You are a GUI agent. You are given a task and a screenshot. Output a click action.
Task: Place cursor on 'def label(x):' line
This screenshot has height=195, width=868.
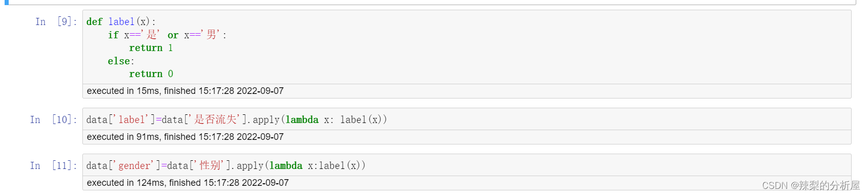[121, 21]
